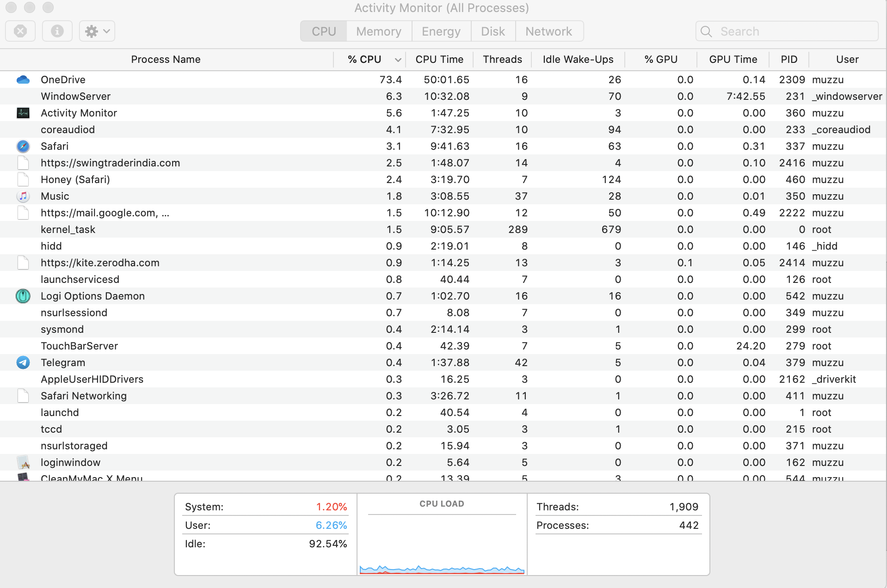The width and height of the screenshot is (887, 588).
Task: Click the Honey (Safari) document icon
Action: pyautogui.click(x=23, y=179)
